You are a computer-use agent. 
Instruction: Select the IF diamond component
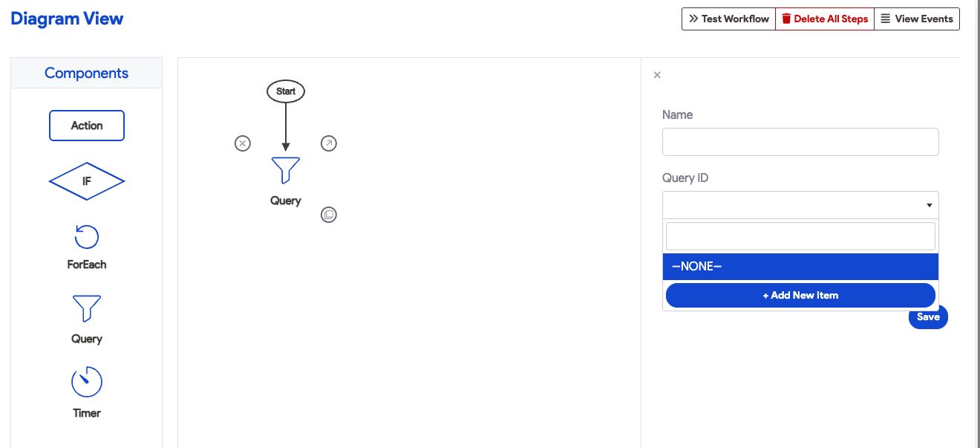point(86,181)
